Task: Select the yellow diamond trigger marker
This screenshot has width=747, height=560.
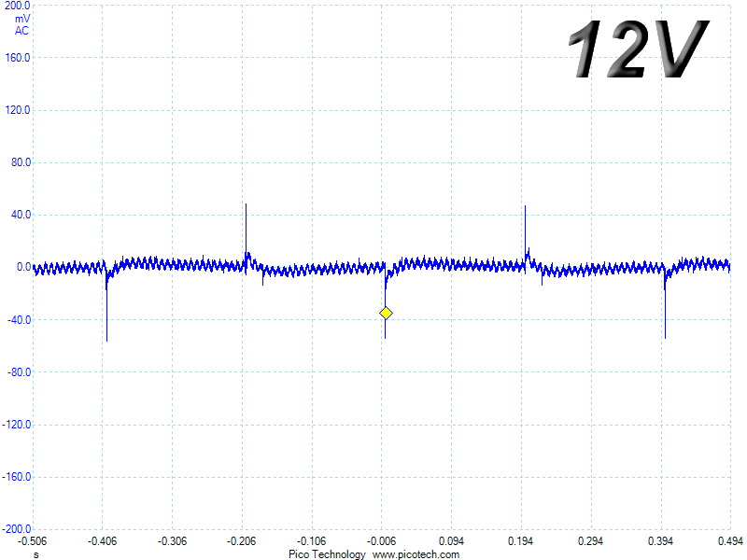Action: (x=386, y=313)
